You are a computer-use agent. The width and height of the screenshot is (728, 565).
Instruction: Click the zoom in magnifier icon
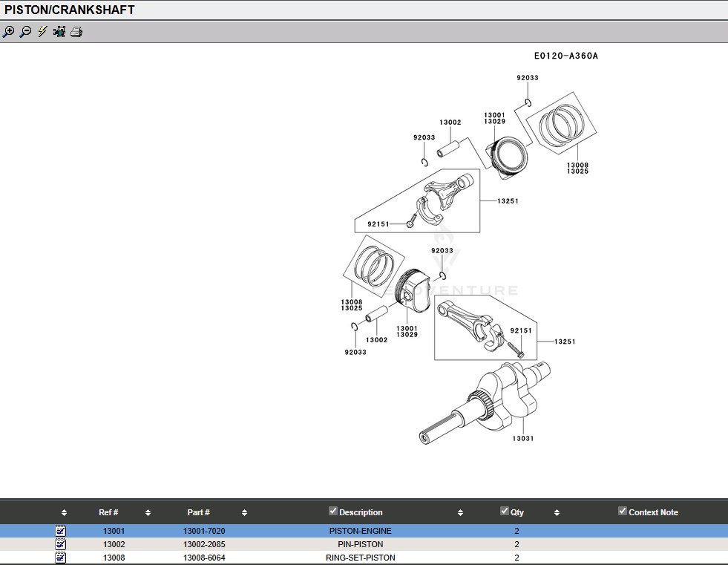[x=8, y=32]
